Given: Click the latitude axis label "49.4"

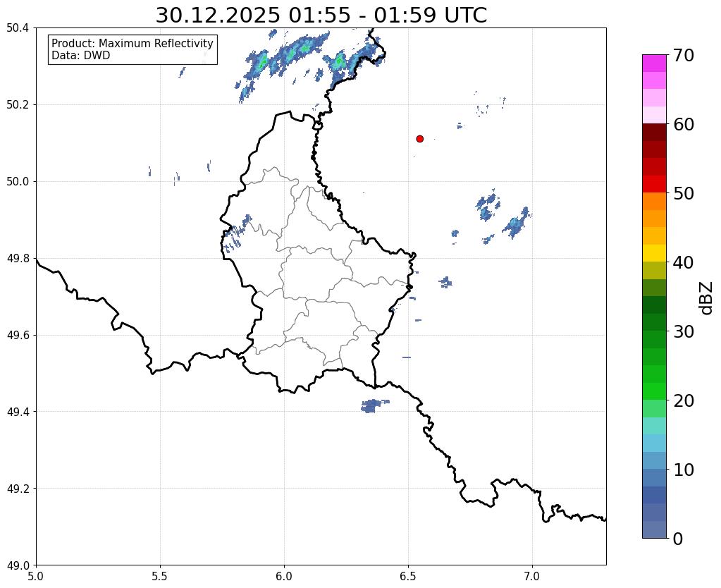Looking at the screenshot, I should pyautogui.click(x=18, y=411).
